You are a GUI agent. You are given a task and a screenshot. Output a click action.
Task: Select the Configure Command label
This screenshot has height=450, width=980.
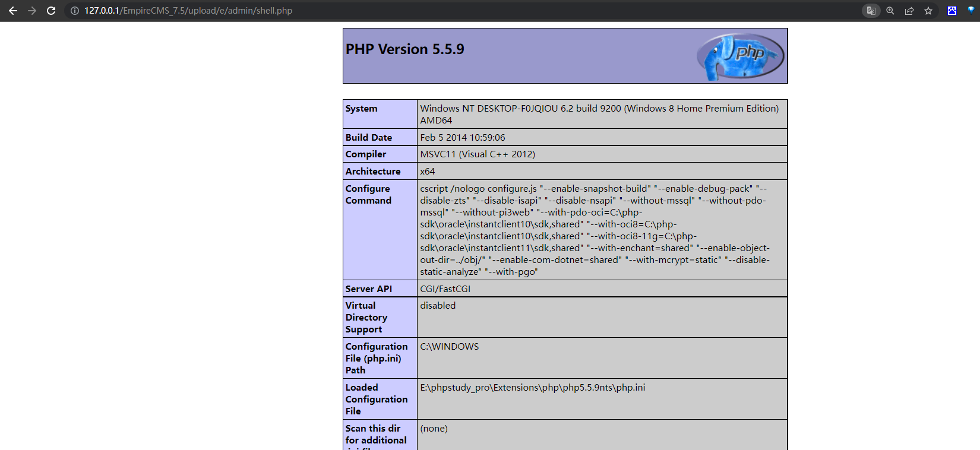(368, 195)
